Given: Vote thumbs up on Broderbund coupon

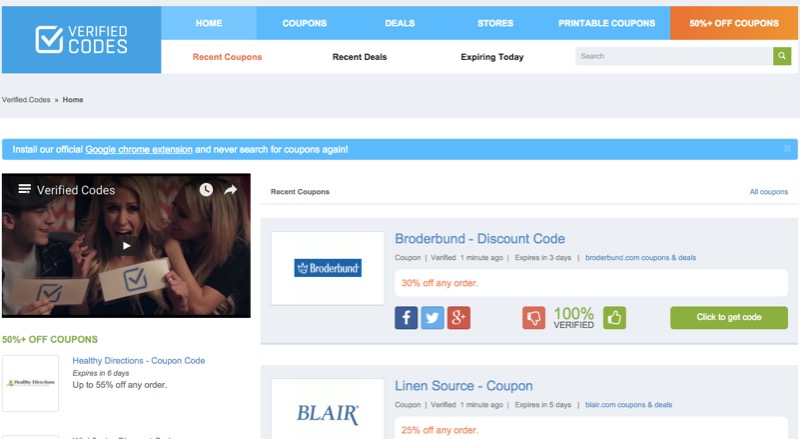Looking at the screenshot, I should pos(614,318).
